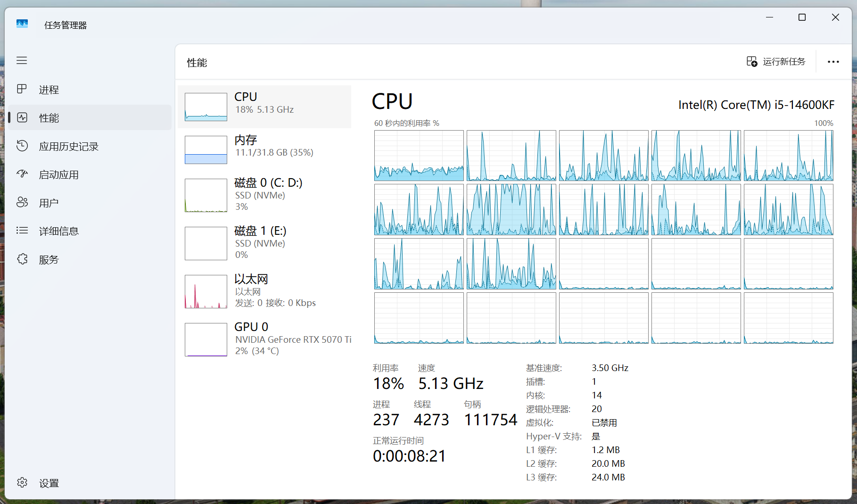
Task: Click the 设置 gear icon
Action: pos(22,482)
